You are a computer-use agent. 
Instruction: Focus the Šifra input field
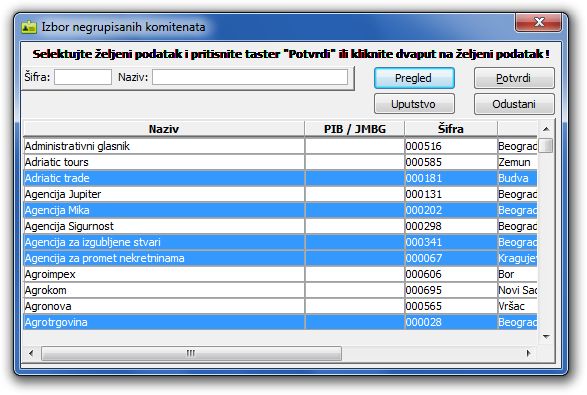pos(83,77)
